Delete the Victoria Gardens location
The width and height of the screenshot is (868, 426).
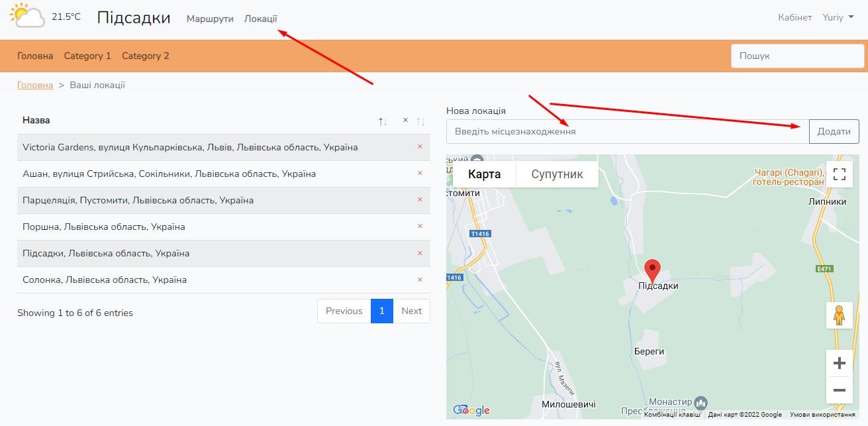(420, 146)
